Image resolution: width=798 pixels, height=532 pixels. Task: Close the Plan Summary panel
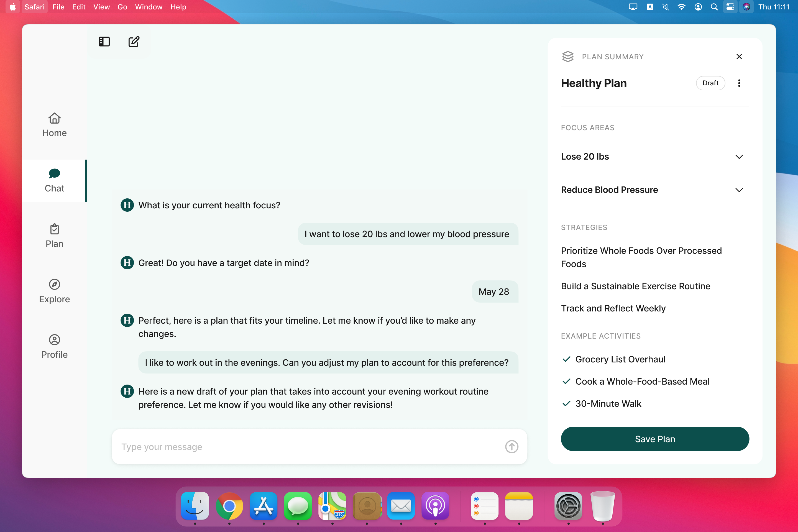tap(739, 57)
